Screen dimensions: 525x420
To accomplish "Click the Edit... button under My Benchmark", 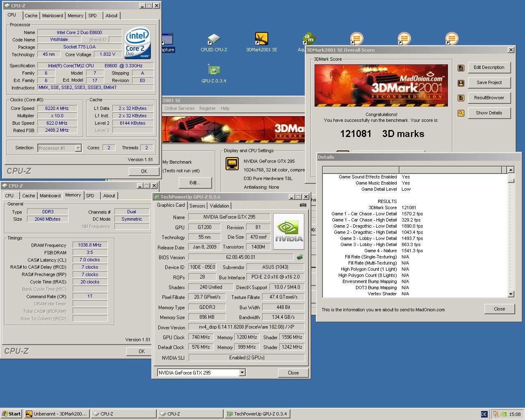I will point(194,183).
